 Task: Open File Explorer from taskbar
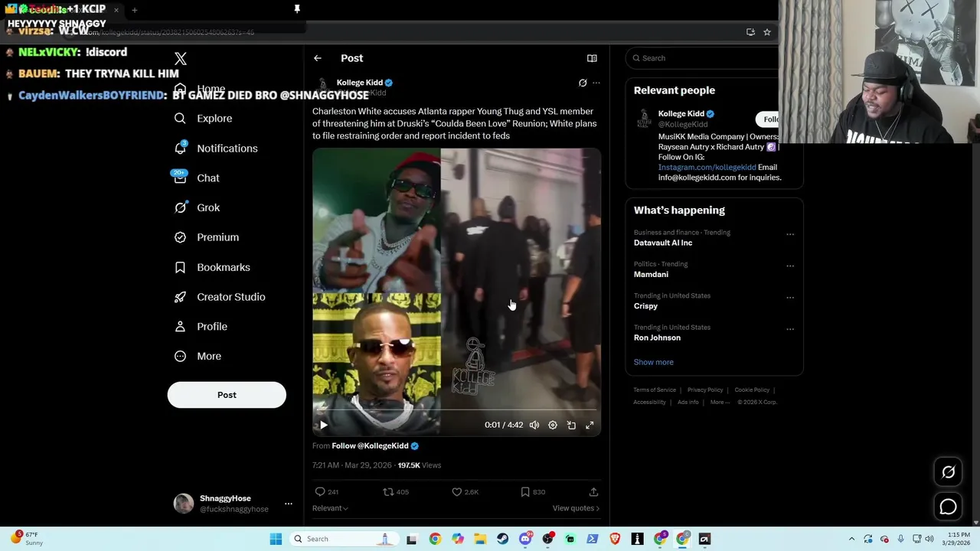(480, 539)
